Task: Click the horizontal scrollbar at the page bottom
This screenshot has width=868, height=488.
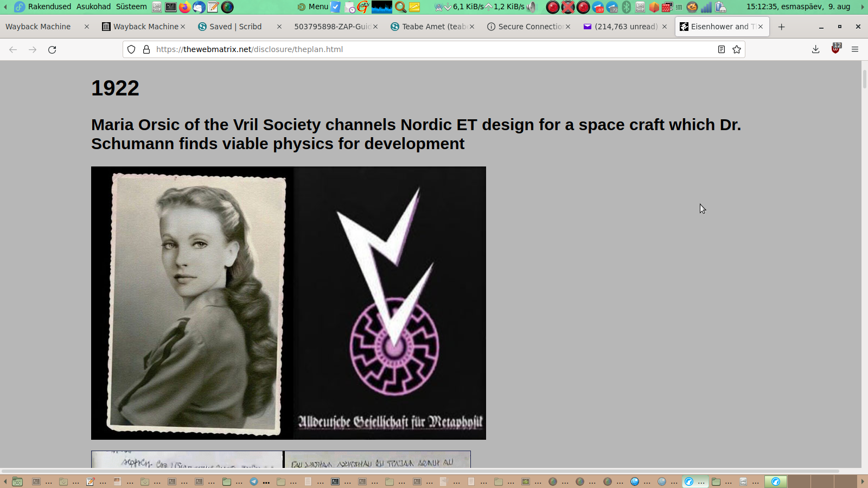Action: [x=420, y=471]
